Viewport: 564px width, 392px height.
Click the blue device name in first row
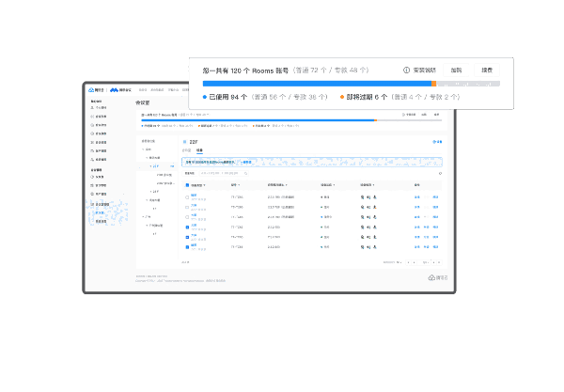click(194, 196)
